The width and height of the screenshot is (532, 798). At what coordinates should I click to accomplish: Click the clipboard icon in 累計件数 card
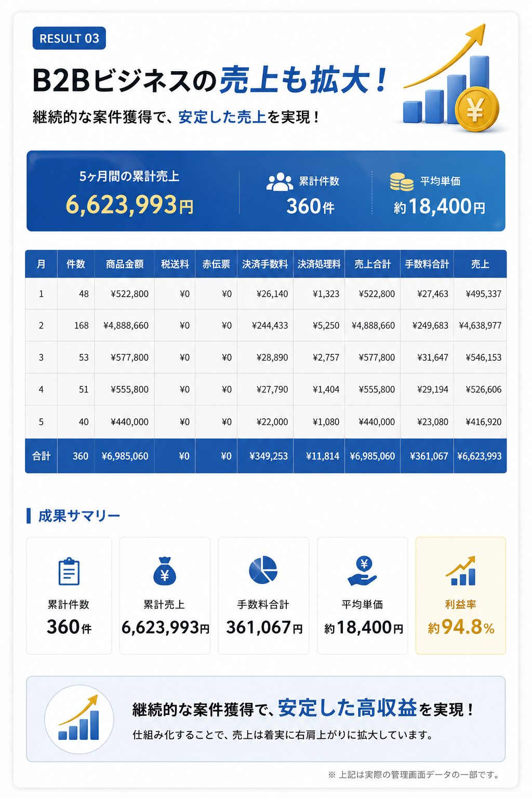pos(69,571)
